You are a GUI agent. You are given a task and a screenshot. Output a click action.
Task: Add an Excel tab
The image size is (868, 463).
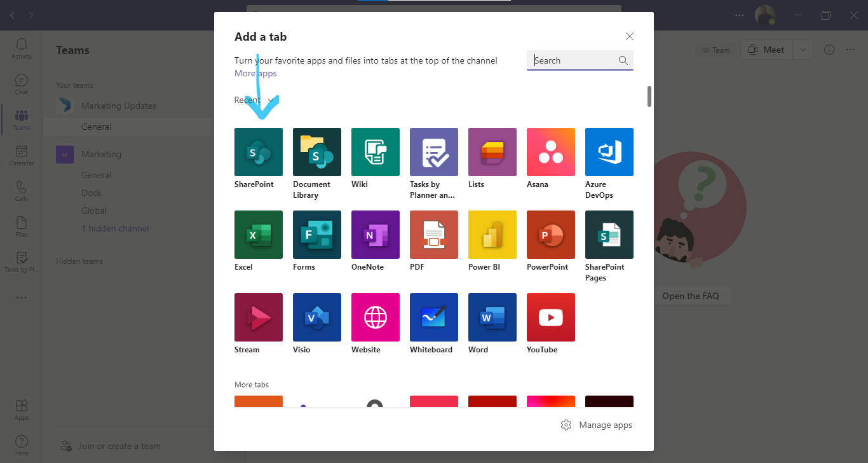(258, 235)
